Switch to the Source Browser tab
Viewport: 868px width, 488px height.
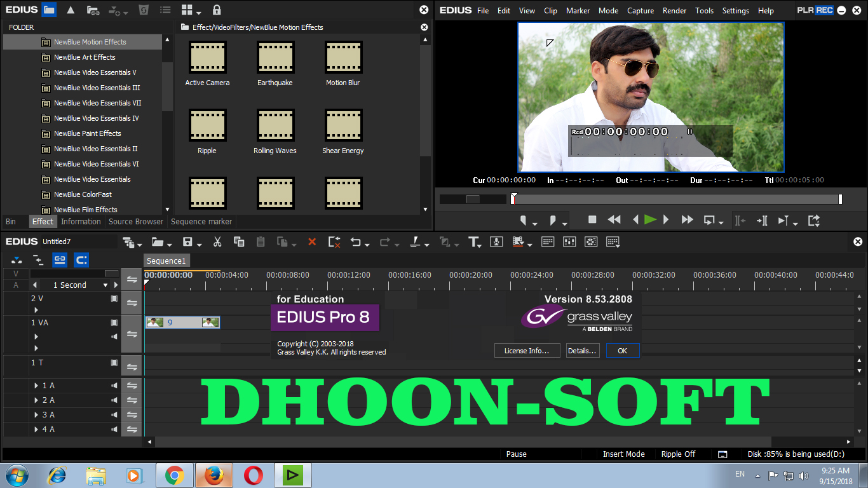(135, 222)
